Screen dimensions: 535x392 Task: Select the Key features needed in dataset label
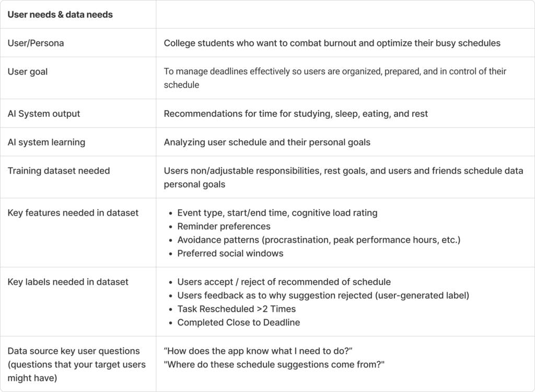point(73,213)
